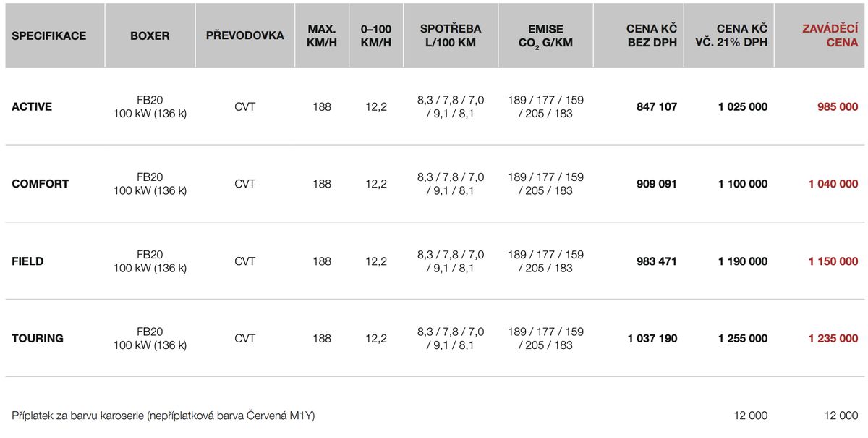Click introductory price 1 150 000 for Field
This screenshot has width=868, height=438.
[833, 261]
